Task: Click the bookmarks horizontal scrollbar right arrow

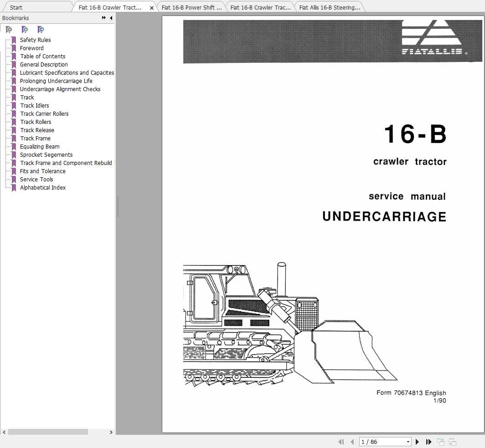Action: coord(111,432)
